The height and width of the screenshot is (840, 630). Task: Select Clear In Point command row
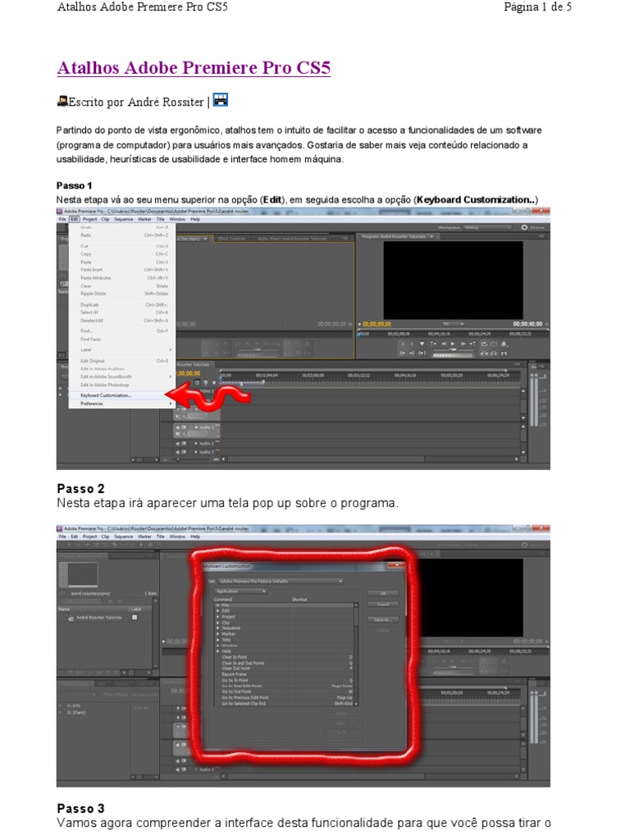point(284,657)
